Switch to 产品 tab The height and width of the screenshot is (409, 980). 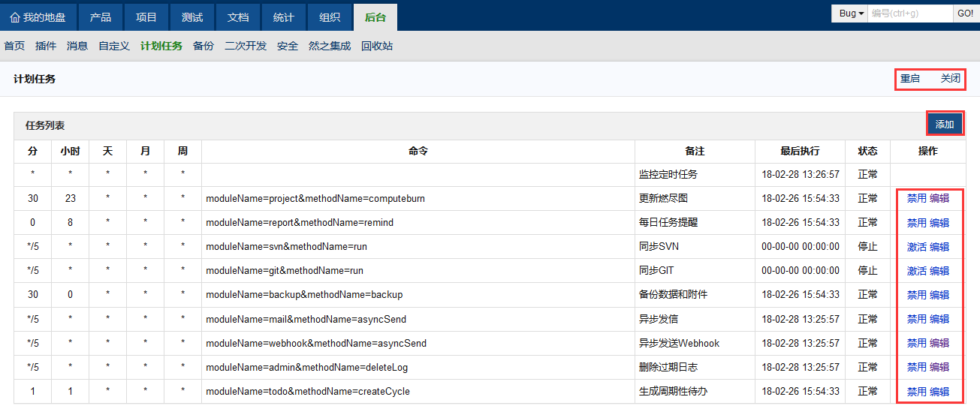(x=101, y=17)
